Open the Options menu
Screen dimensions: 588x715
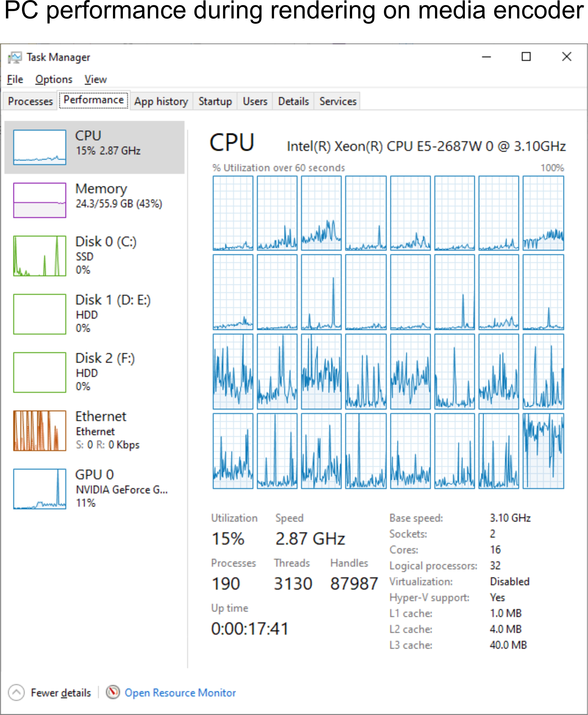click(54, 79)
